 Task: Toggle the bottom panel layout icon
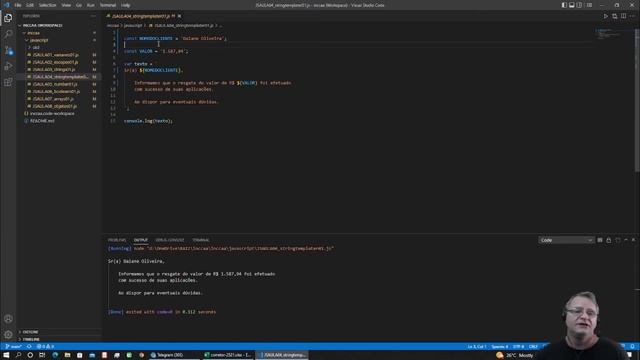click(x=572, y=5)
